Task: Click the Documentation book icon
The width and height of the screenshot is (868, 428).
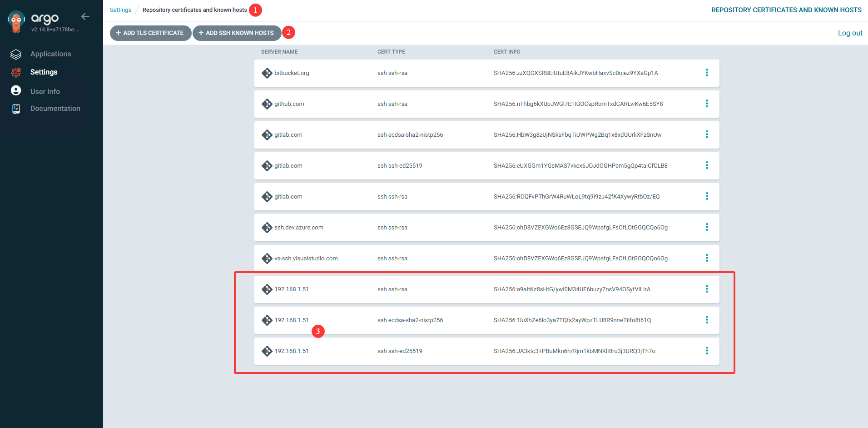Action: coord(16,109)
